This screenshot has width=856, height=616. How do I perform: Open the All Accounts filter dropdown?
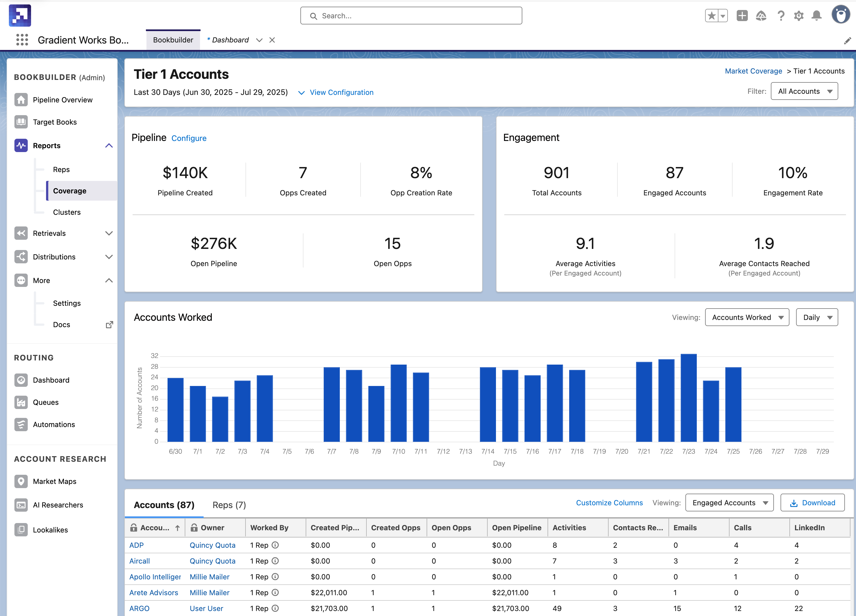click(x=804, y=91)
